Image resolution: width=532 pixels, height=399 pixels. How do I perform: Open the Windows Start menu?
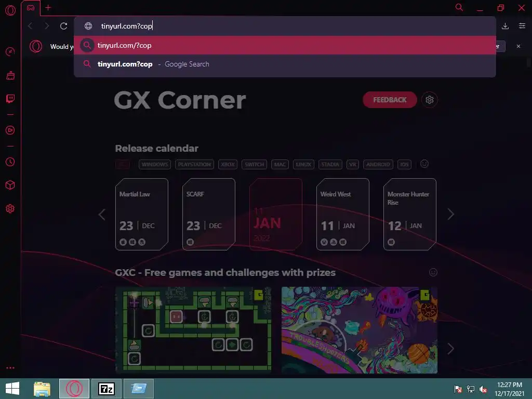tap(12, 389)
